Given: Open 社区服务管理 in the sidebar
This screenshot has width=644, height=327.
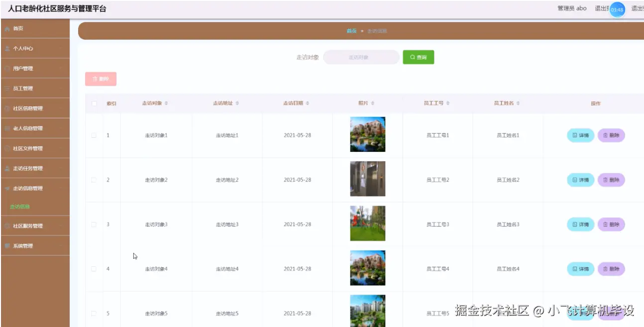Looking at the screenshot, I should click(35, 226).
